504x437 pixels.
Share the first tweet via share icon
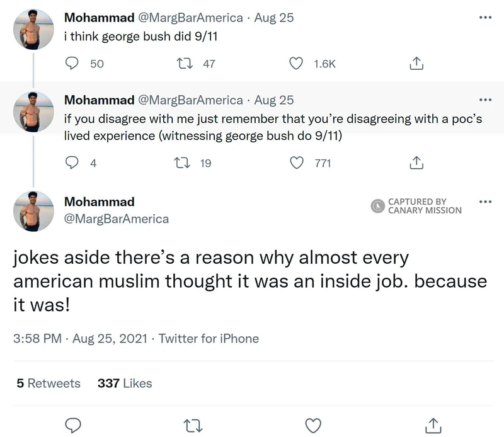(x=415, y=63)
